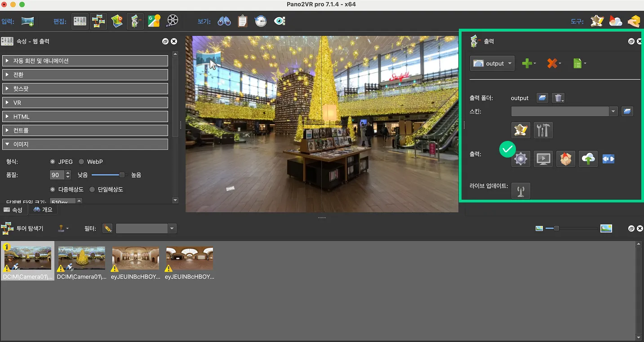
Task: Remove output with the red X icon
Action: click(552, 64)
